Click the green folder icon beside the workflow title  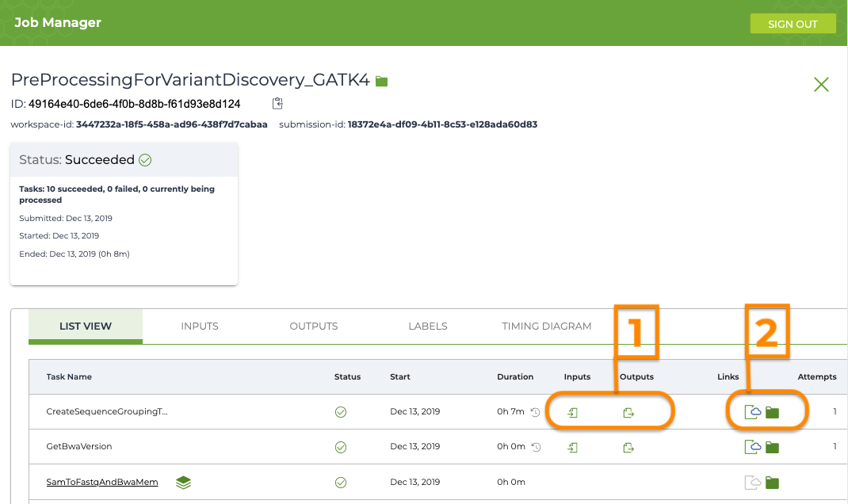click(x=382, y=81)
